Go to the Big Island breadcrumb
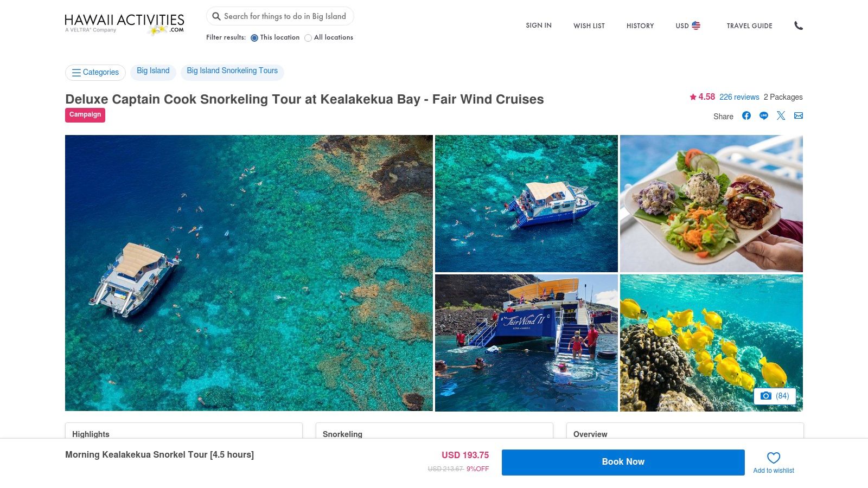The image size is (868, 488). point(153,70)
